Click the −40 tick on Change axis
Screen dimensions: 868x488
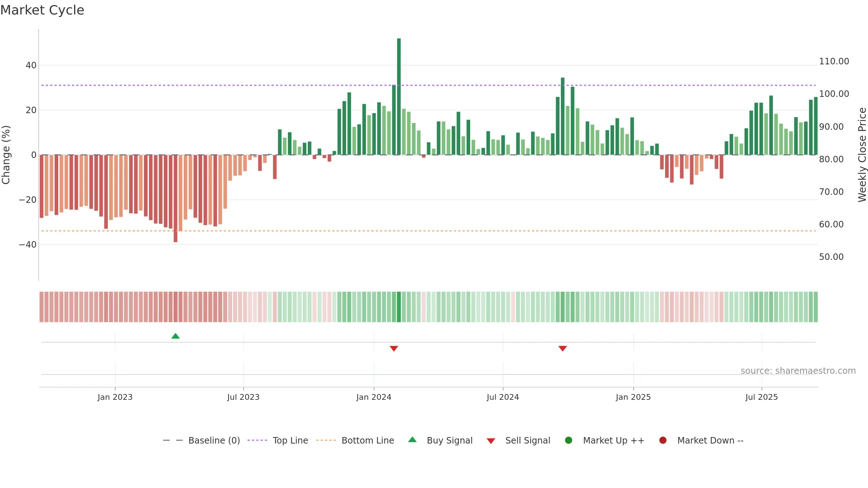coord(28,245)
